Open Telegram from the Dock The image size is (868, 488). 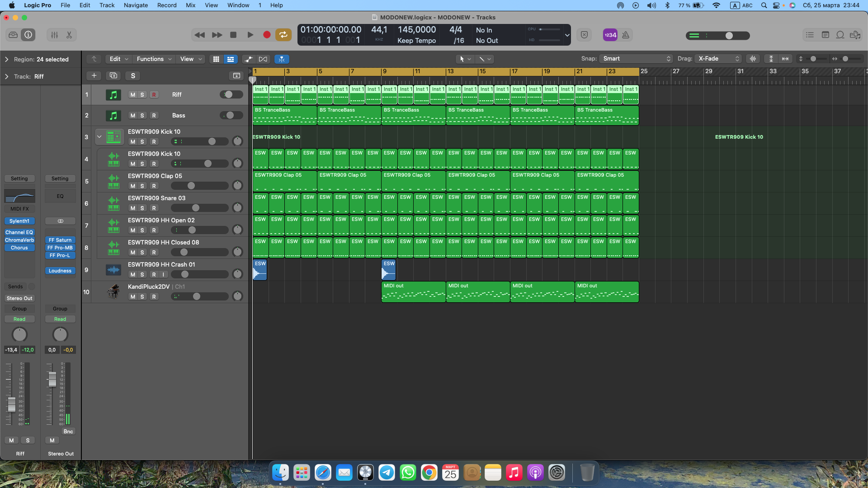tap(387, 473)
